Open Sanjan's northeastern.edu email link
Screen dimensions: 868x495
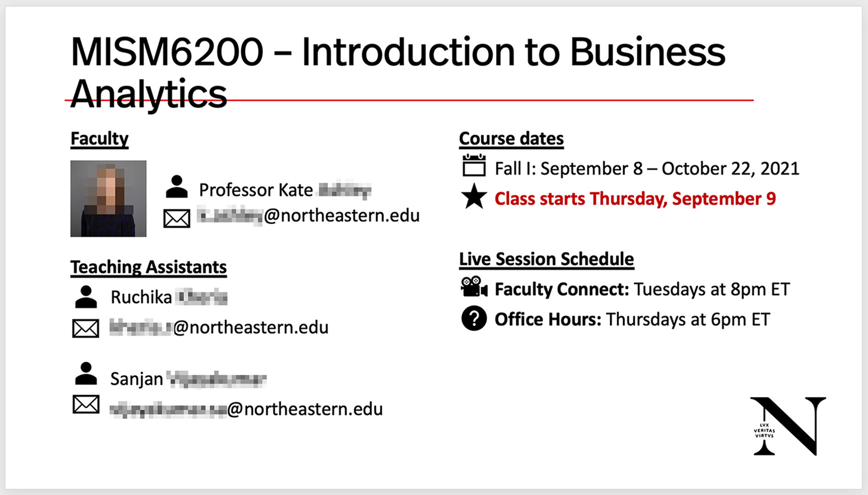[x=246, y=409]
